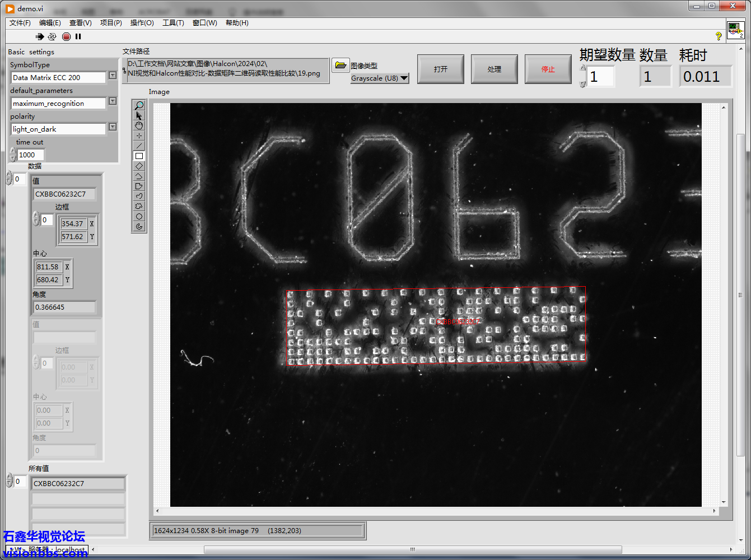The width and height of the screenshot is (751, 560).
Task: Expand the polarity dropdown
Action: (x=113, y=127)
